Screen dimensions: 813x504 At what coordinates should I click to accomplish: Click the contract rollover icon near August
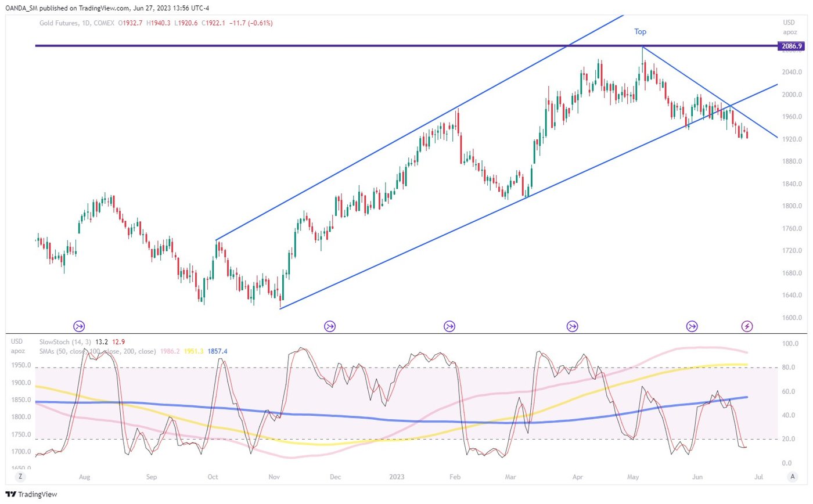[x=79, y=326]
